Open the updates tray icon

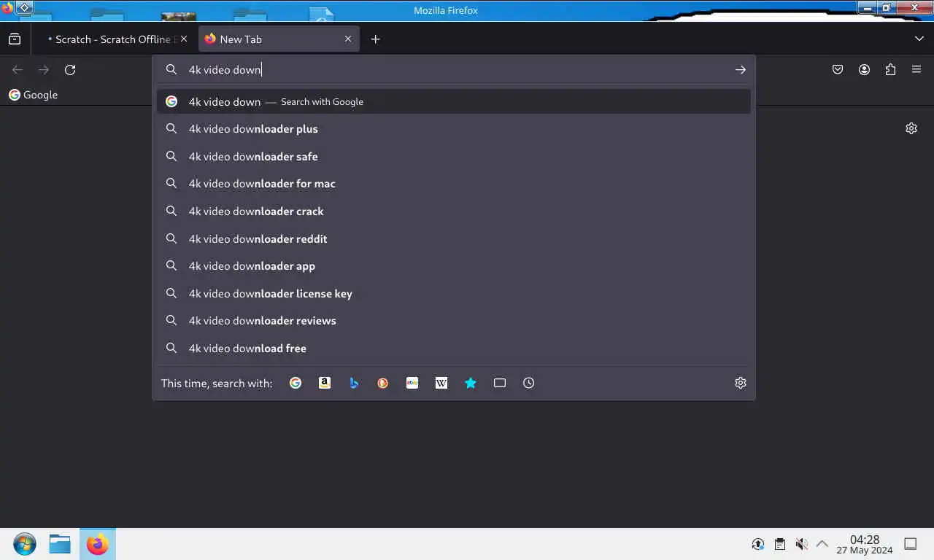758,544
